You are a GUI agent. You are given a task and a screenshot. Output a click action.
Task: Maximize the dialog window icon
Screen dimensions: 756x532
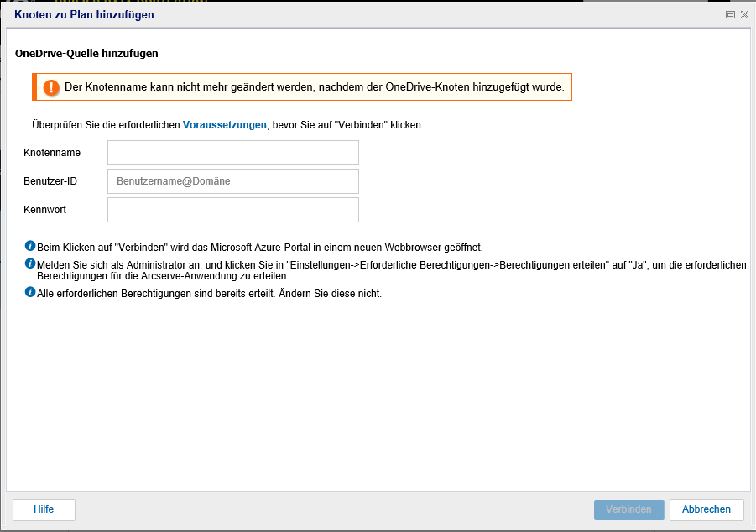click(731, 15)
